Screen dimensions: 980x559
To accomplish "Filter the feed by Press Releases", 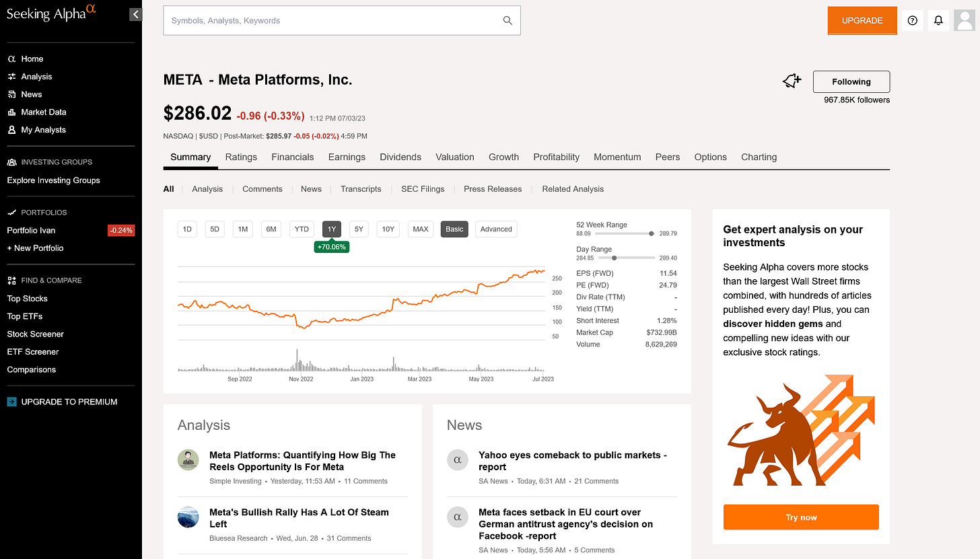I will pos(493,189).
